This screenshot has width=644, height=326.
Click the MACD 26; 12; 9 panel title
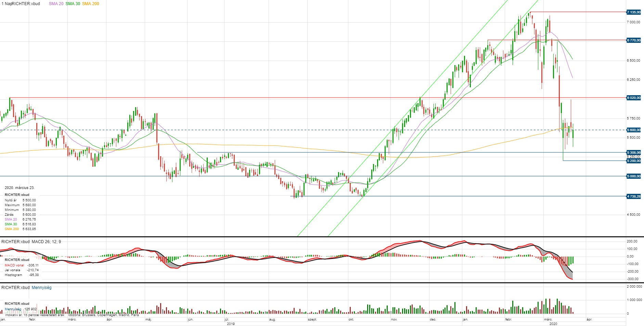click(x=46, y=242)
